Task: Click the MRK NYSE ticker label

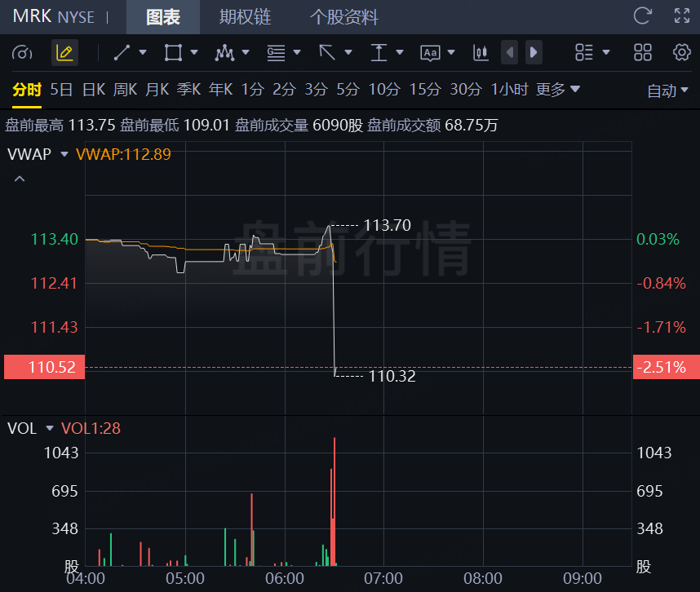Action: pos(54,17)
